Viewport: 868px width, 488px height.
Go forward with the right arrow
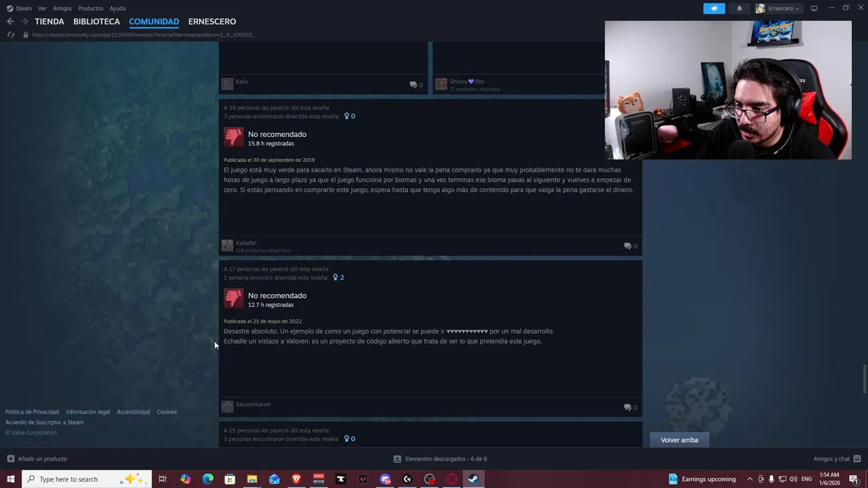point(24,22)
